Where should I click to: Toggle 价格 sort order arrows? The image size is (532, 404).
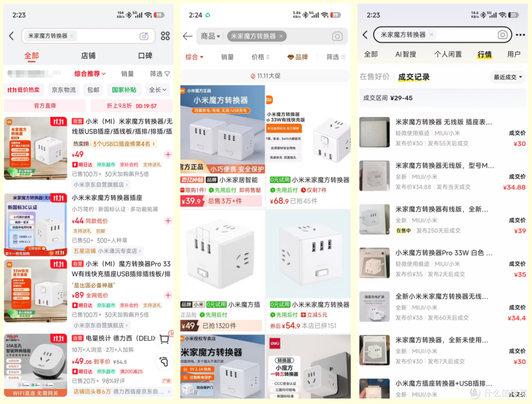point(261,57)
